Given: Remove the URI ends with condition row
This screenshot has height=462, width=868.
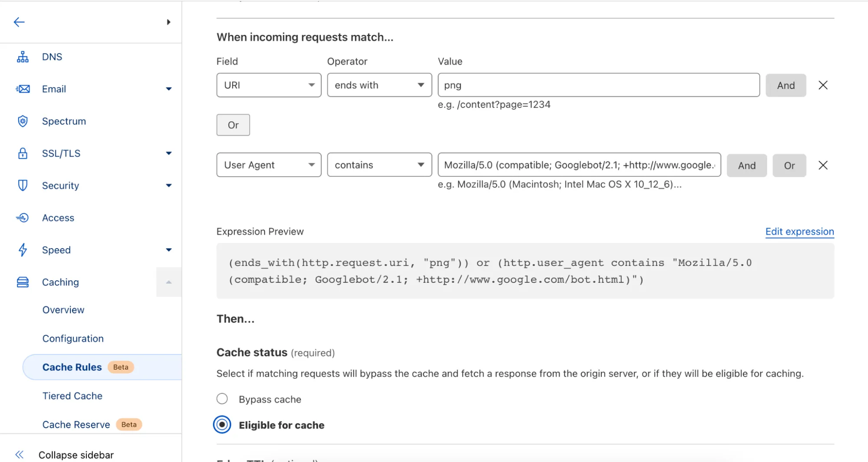Looking at the screenshot, I should (823, 85).
